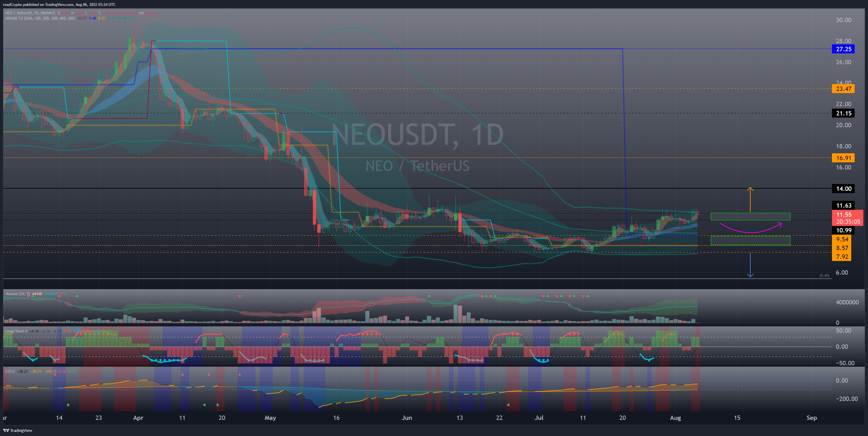This screenshot has width=868, height=436.
Task: Click the orange 9.54 price label
Action: pos(842,239)
